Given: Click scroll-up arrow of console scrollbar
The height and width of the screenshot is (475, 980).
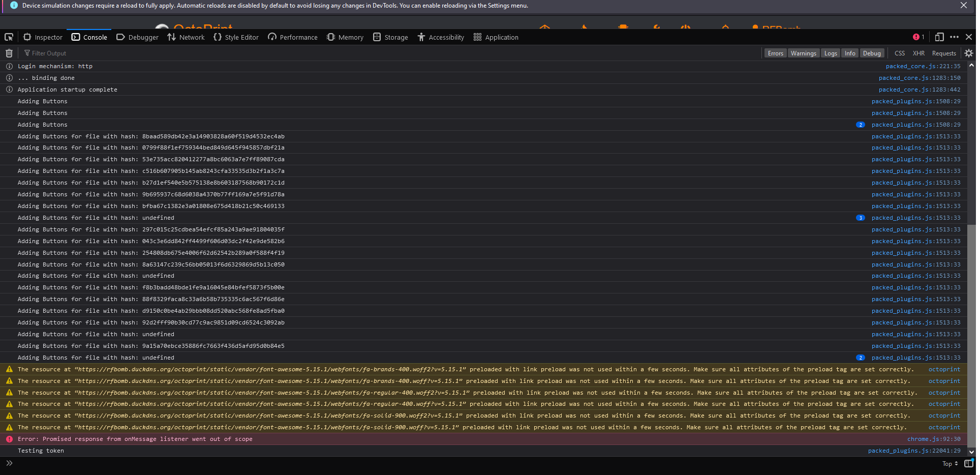Looking at the screenshot, I should point(971,65).
